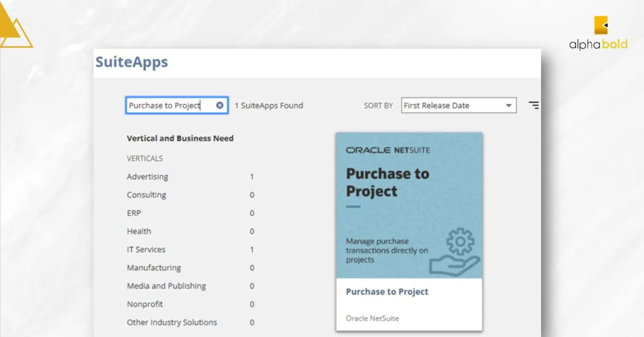
Task: Click the count 1 beside IT Services
Action: coord(252,250)
